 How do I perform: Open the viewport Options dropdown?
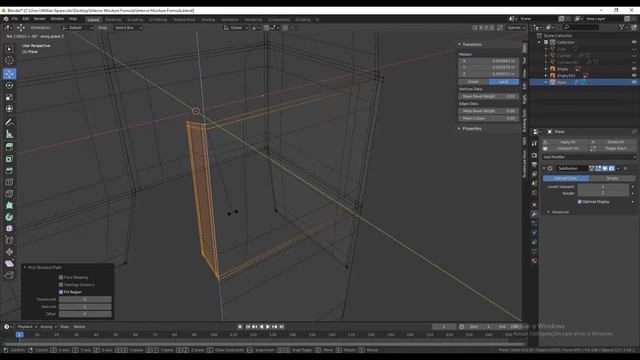coord(516,27)
